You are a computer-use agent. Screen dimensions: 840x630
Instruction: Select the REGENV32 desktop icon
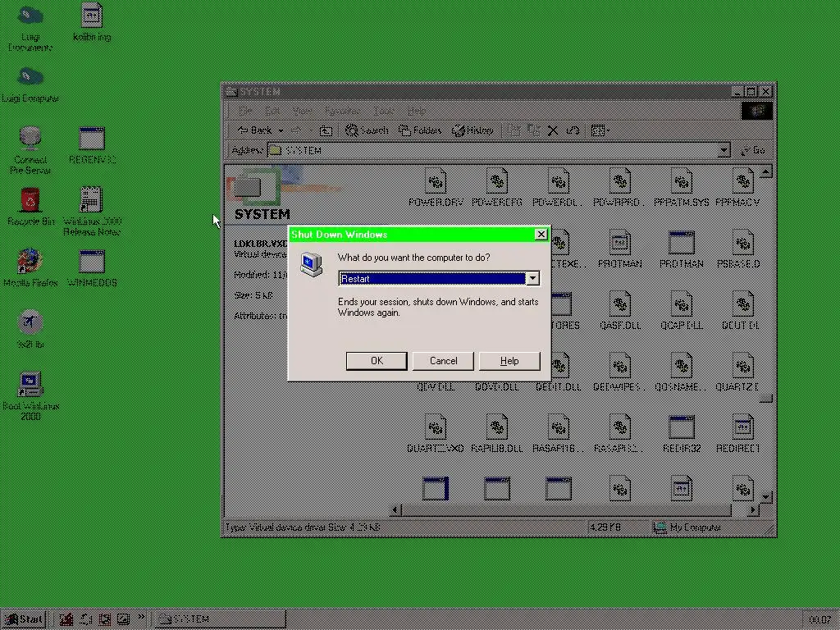coord(92,146)
